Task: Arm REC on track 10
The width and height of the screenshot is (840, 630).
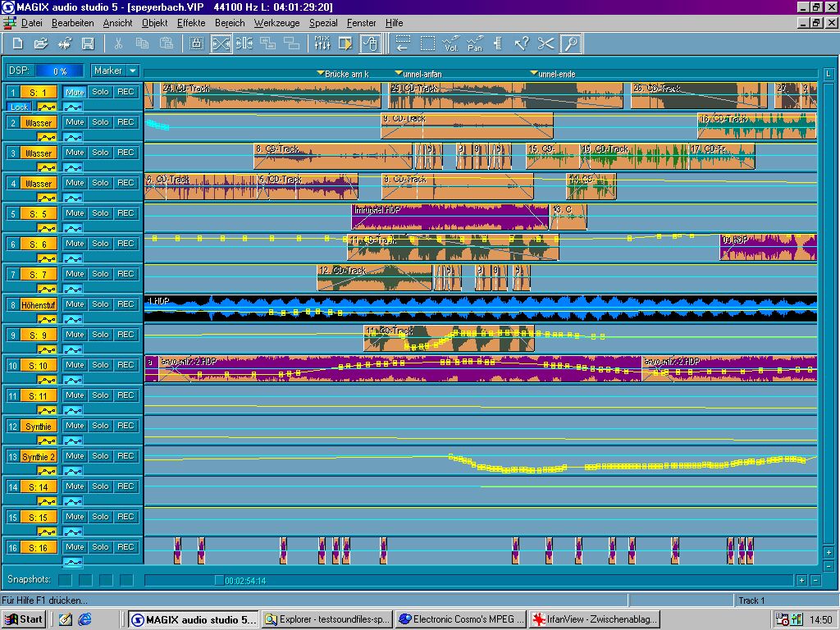Action: click(126, 365)
